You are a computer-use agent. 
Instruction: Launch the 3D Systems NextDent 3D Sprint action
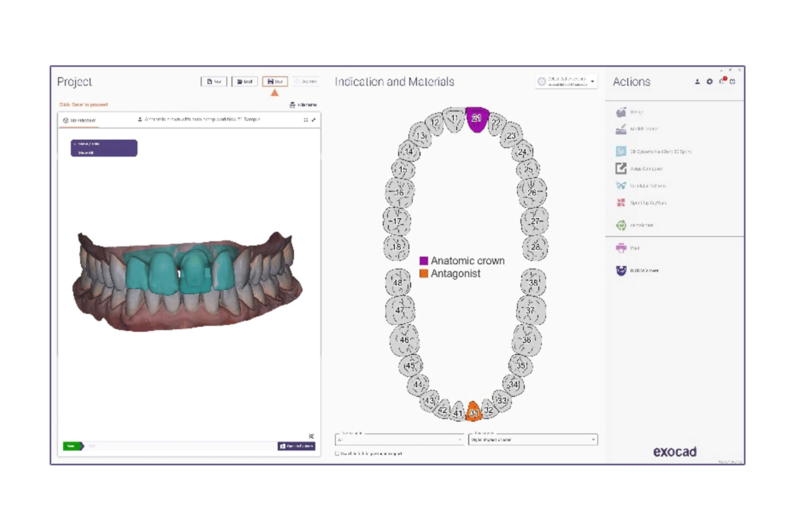(654, 151)
